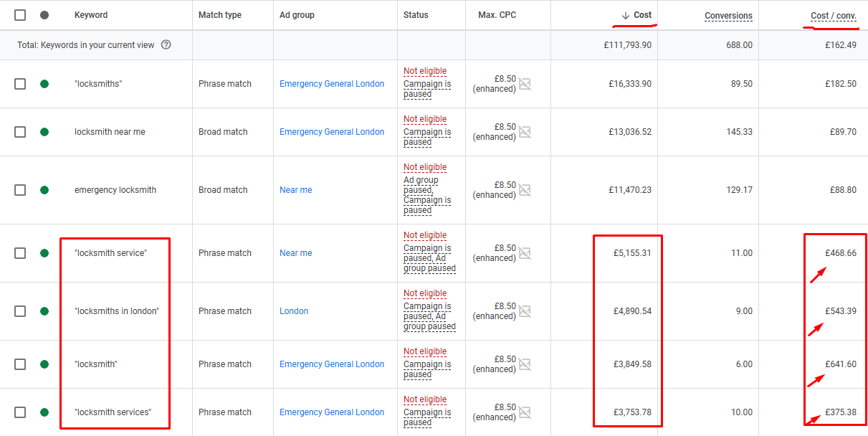Open Emergency General London ad group in first row
The width and height of the screenshot is (868, 436).
(332, 84)
